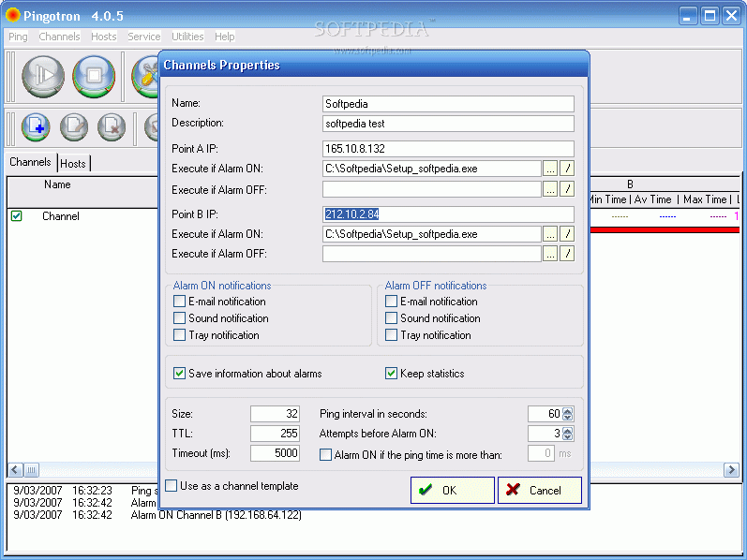Screen dimensions: 747x560
Task: Uncheck Save information about alarms
Action: [179, 373]
